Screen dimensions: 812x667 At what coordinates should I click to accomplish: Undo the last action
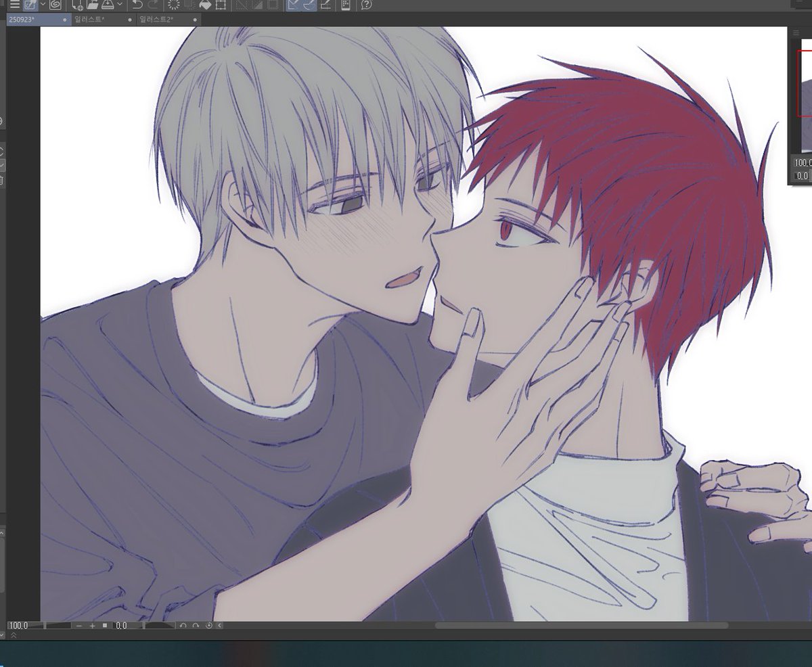pos(137,5)
